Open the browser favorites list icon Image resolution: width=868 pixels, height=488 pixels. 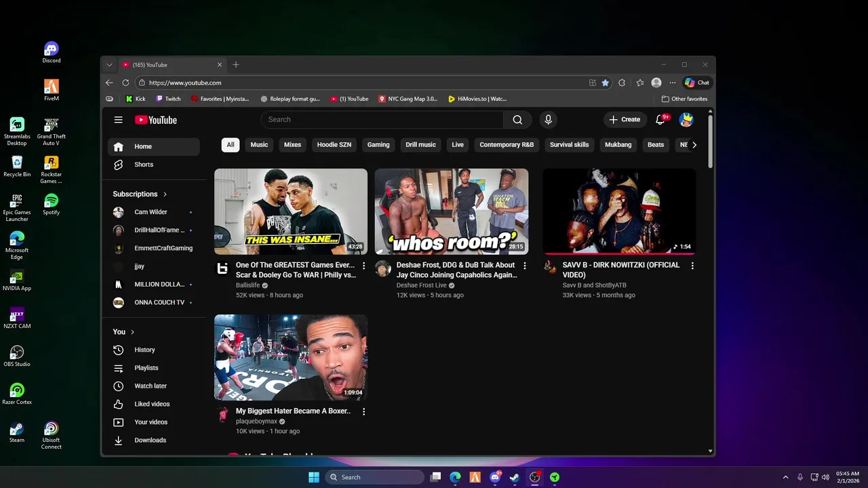[x=639, y=83]
